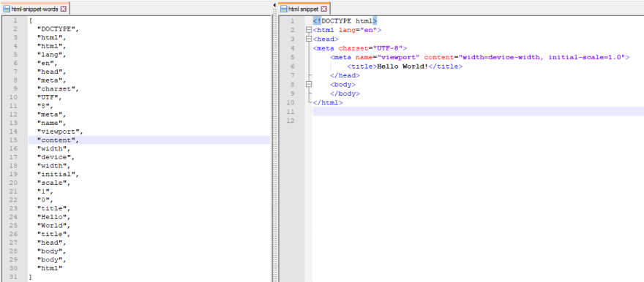Collapse the <body> fold marker on line 8
The image size is (644, 282).
click(x=309, y=84)
